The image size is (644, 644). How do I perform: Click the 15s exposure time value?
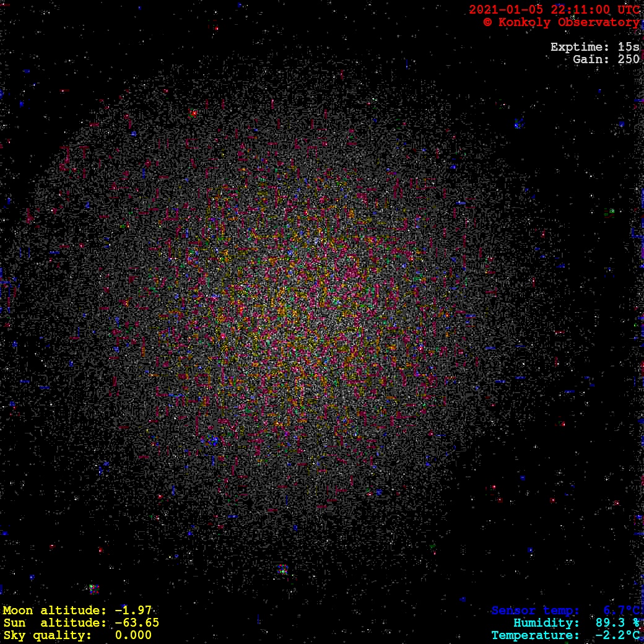629,47
